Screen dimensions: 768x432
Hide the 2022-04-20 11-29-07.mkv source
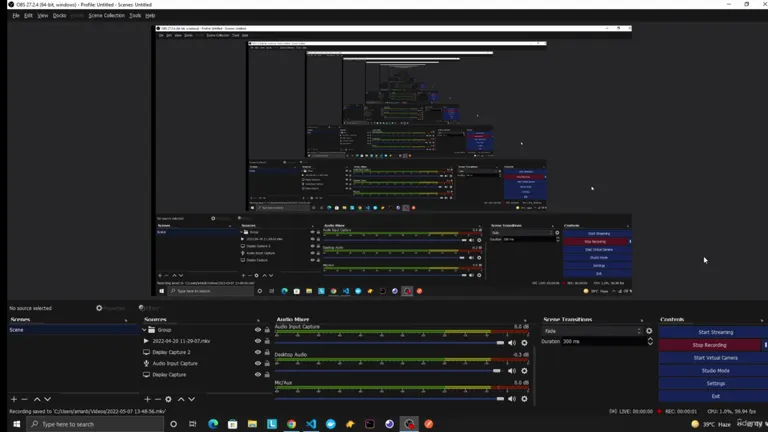[x=258, y=341]
